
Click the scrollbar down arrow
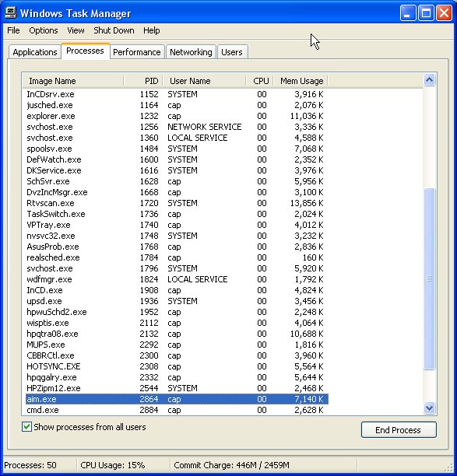pyautogui.click(x=429, y=408)
